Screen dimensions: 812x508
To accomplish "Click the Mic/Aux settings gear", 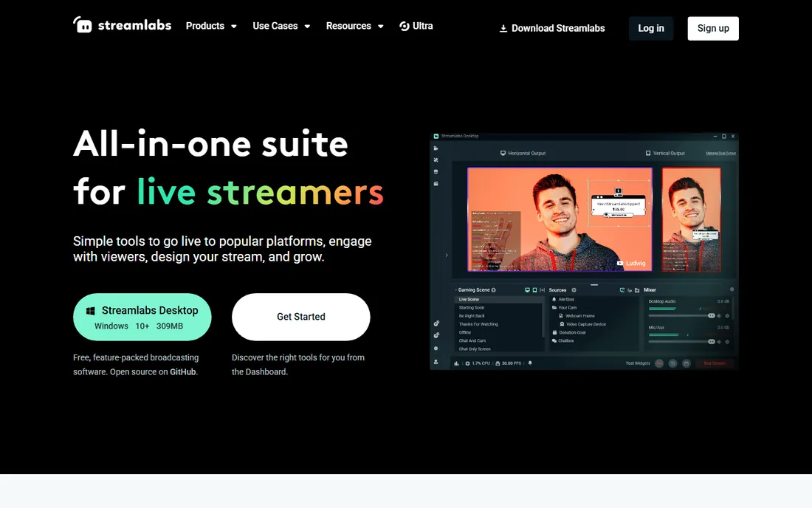I will point(727,342).
